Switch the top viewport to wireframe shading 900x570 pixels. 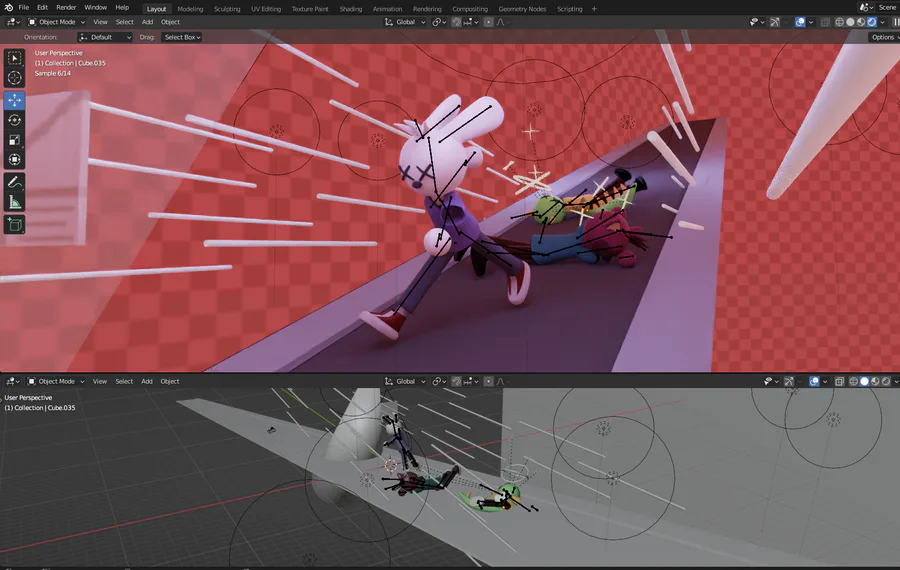pyautogui.click(x=839, y=22)
